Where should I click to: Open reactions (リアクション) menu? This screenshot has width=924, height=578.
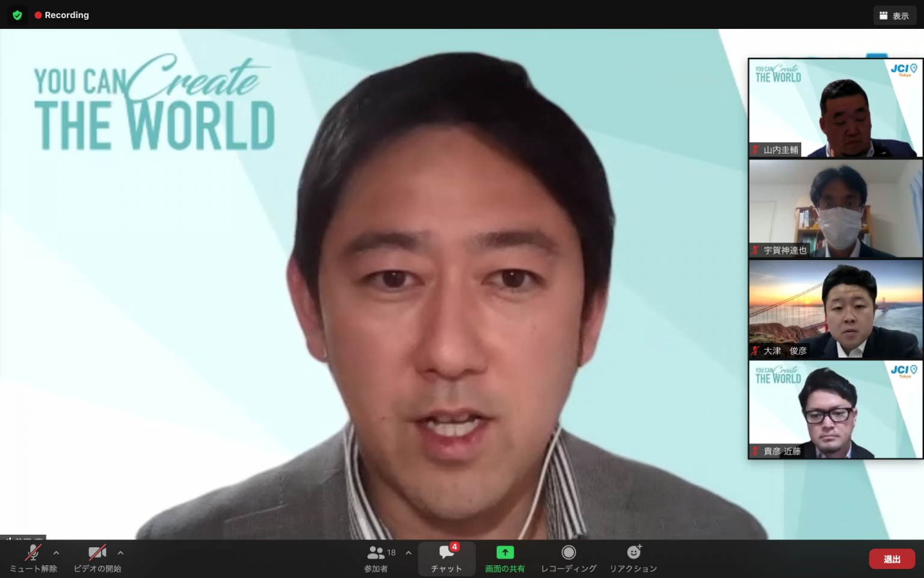point(633,558)
